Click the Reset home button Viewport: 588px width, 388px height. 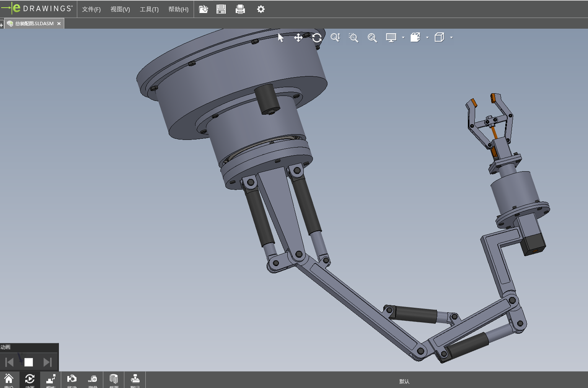(x=9, y=379)
